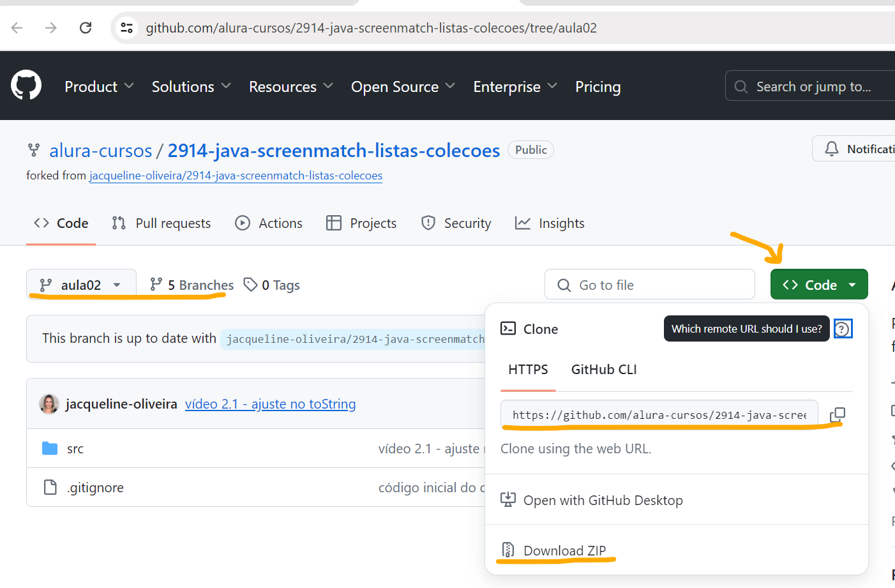This screenshot has width=895, height=588.
Task: Open the 2914-java-screenmatch-listas-colecoes repository link
Action: [333, 151]
